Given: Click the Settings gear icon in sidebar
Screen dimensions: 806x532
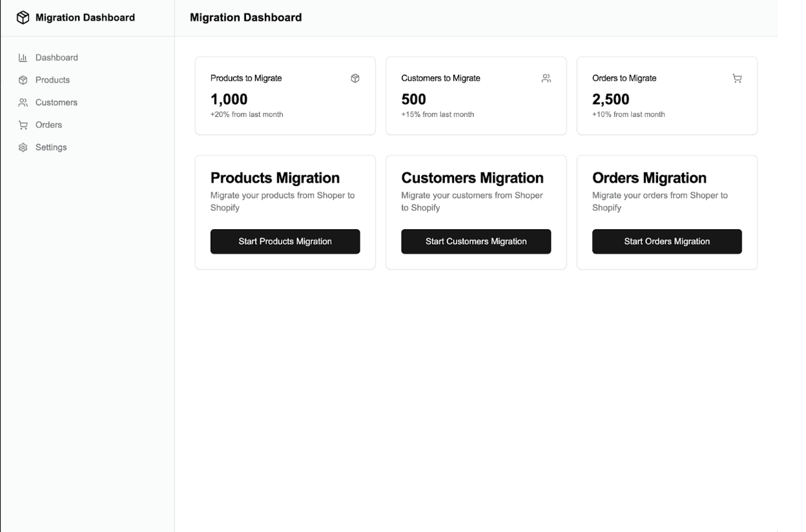Looking at the screenshot, I should 23,148.
